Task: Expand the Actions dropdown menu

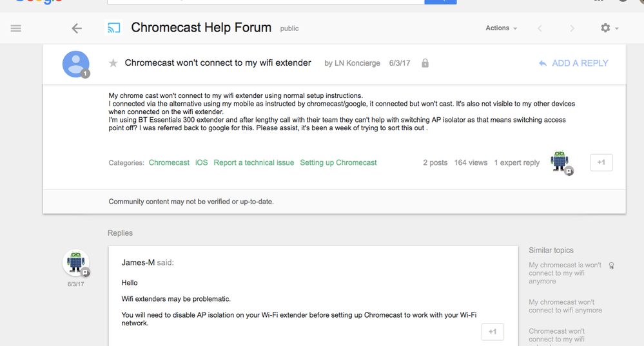Action: pos(502,28)
